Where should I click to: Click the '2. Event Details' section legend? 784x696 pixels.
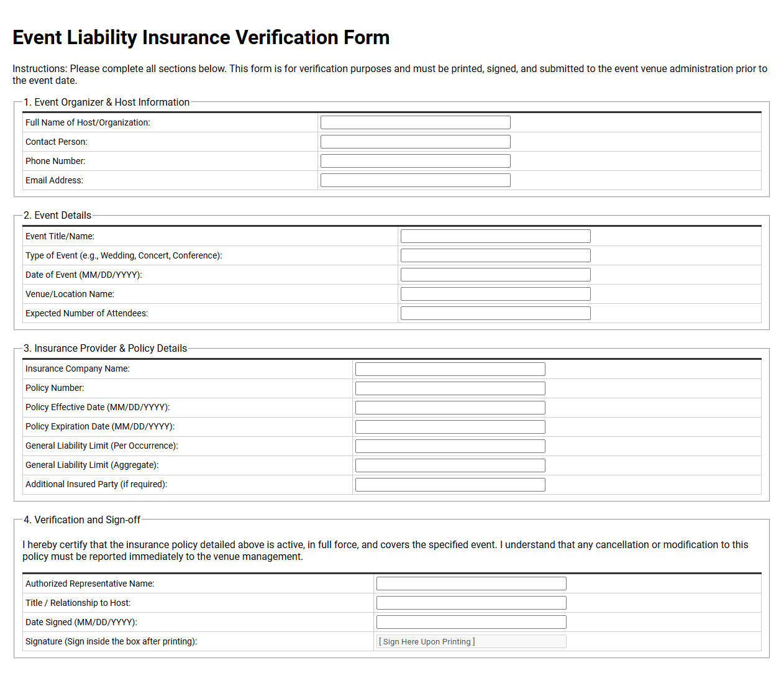coord(57,215)
